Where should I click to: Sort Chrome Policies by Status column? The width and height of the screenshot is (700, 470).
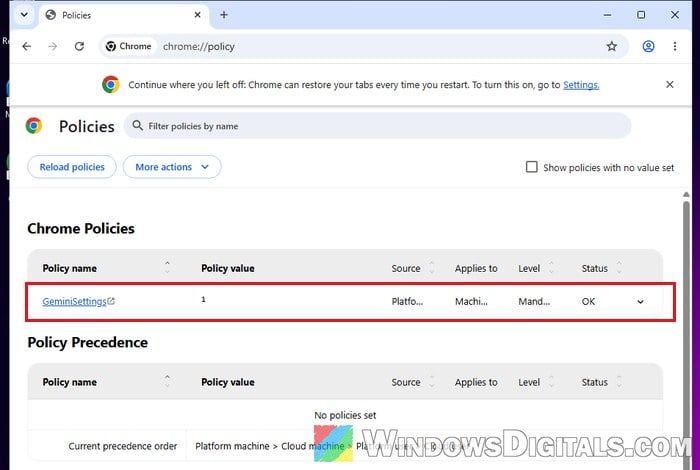[x=619, y=268]
